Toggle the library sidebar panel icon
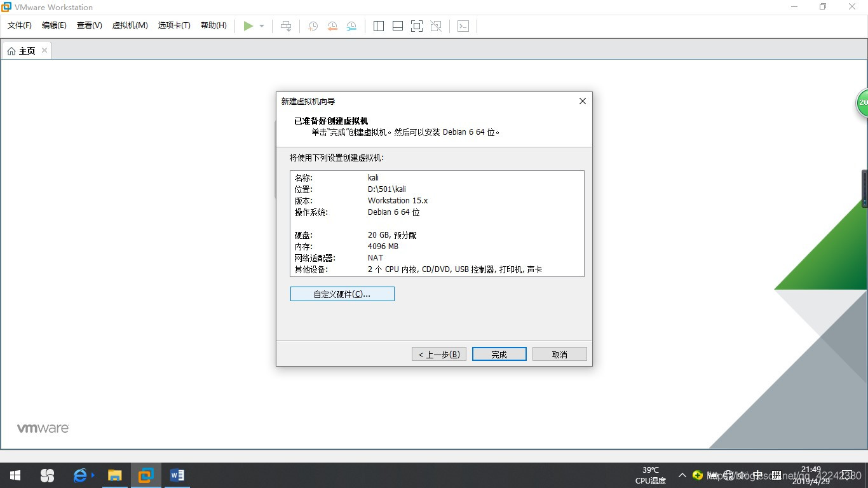This screenshot has width=868, height=488. coord(379,26)
